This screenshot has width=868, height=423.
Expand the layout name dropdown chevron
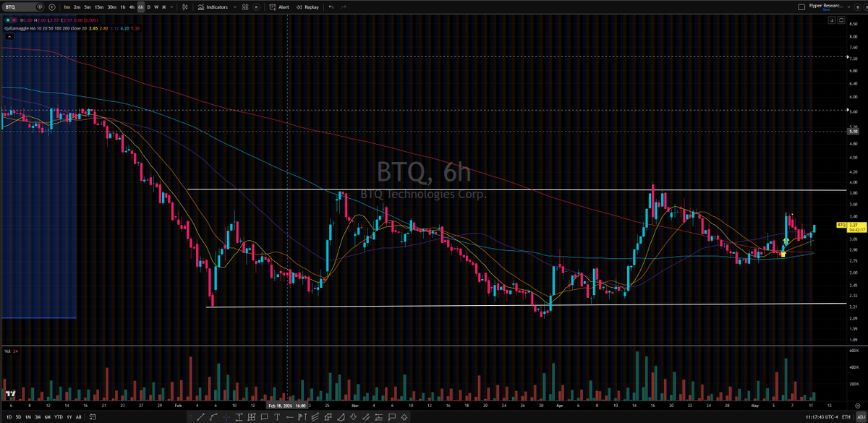(x=848, y=7)
